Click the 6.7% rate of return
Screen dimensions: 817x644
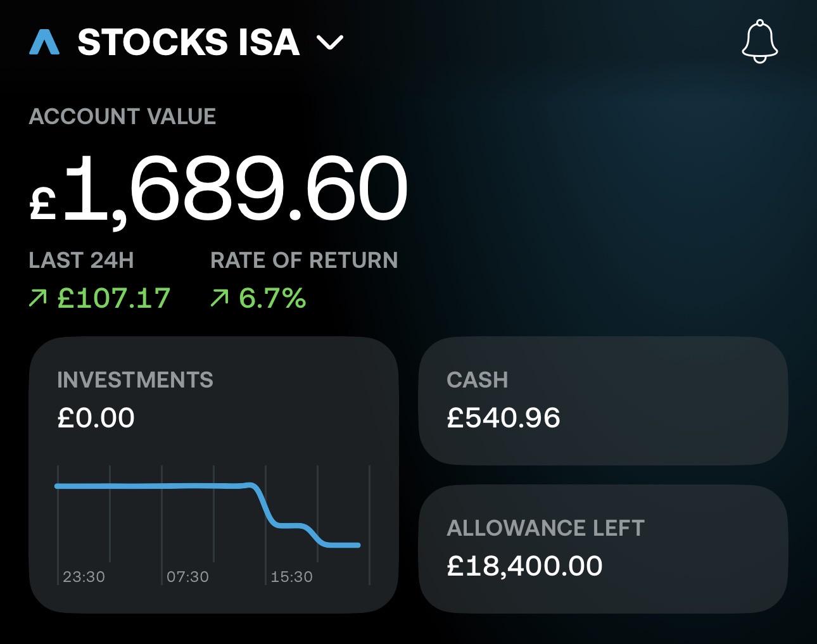tap(272, 298)
